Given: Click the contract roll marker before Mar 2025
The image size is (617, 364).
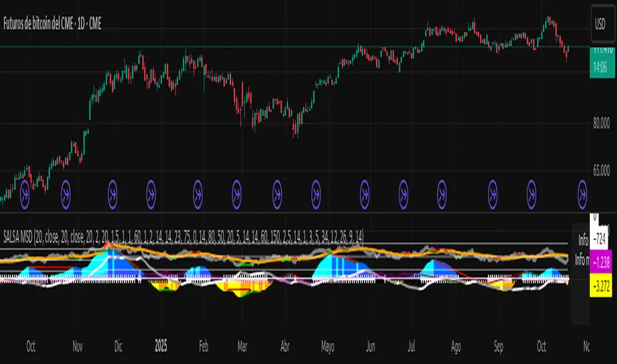Looking at the screenshot, I should [x=236, y=194].
